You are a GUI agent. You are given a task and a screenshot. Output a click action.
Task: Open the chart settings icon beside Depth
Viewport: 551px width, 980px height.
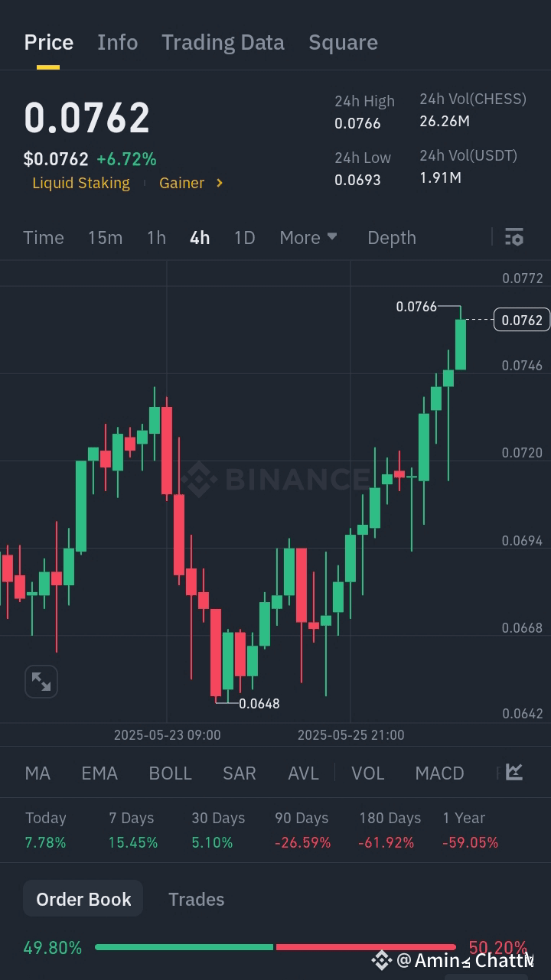(514, 237)
